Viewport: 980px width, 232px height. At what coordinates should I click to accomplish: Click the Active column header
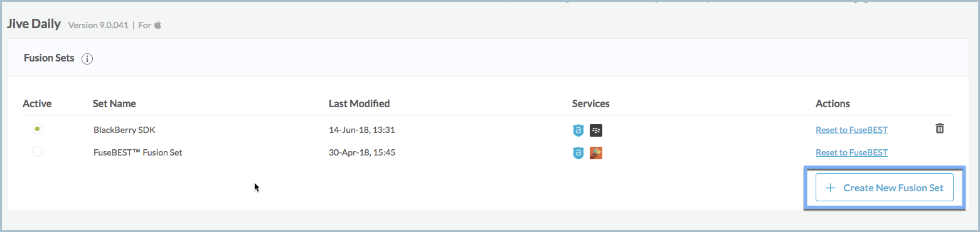37,103
